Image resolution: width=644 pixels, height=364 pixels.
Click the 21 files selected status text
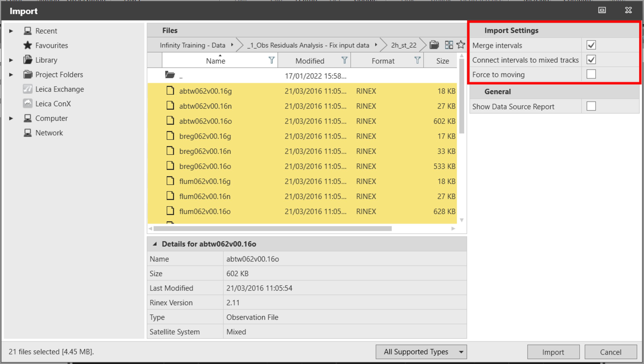click(51, 352)
